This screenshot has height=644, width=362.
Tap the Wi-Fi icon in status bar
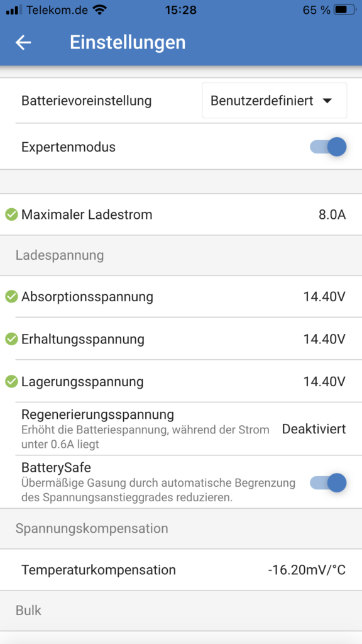(99, 10)
